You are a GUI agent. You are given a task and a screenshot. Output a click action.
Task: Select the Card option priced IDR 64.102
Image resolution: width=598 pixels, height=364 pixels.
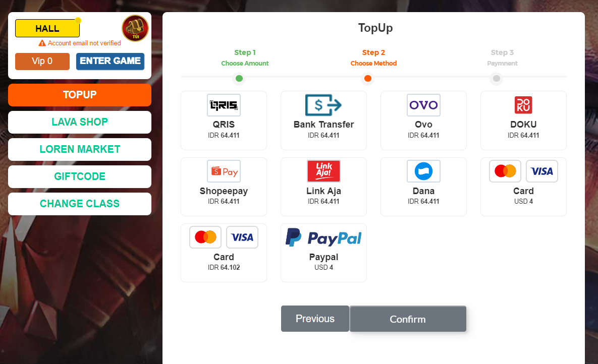[224, 253]
